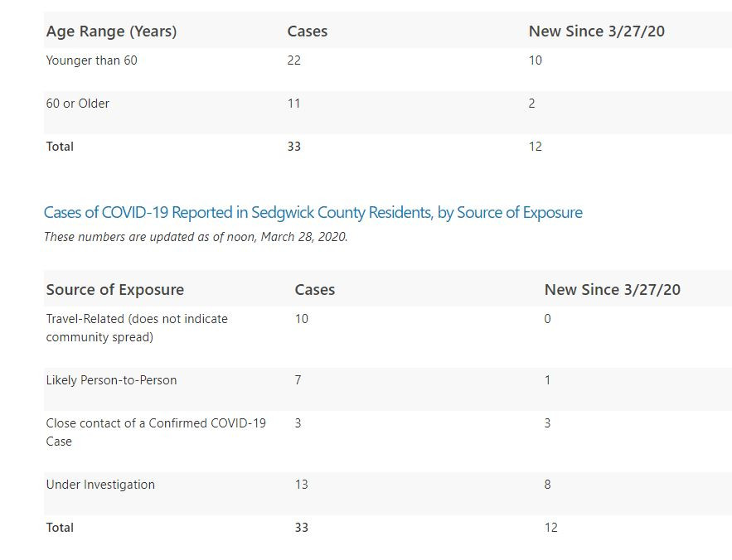This screenshot has height=560, width=732.
Task: Open the Cases of COVID-19 by Source of Exposure link
Action: pyautogui.click(x=313, y=213)
